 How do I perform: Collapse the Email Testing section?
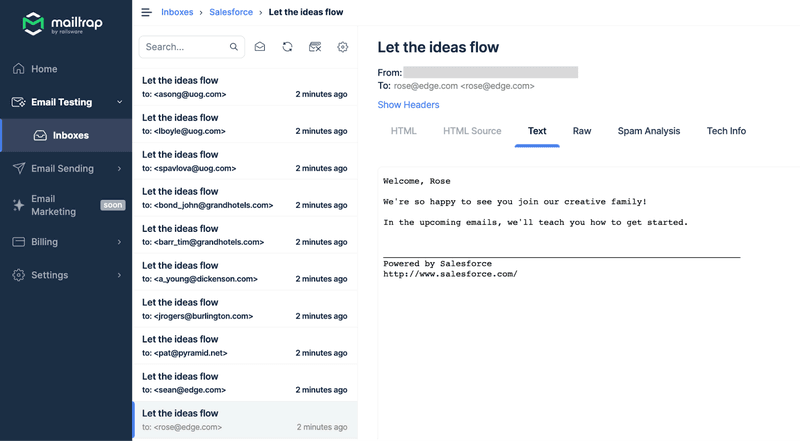tap(120, 102)
